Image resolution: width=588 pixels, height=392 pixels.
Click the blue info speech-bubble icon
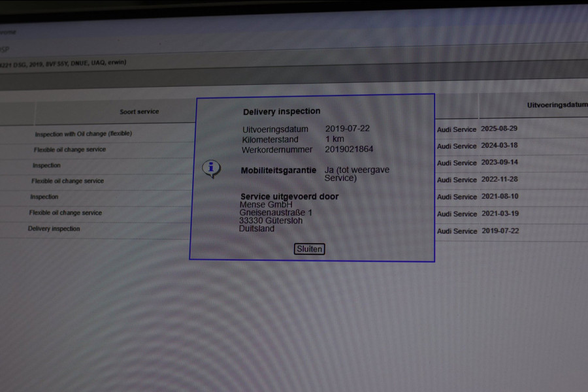[x=212, y=169]
